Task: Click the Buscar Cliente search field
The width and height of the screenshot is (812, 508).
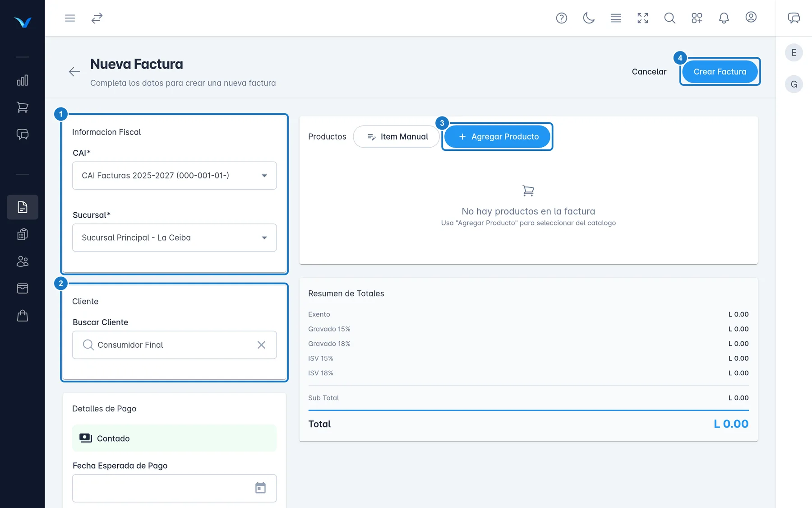Action: [x=175, y=345]
